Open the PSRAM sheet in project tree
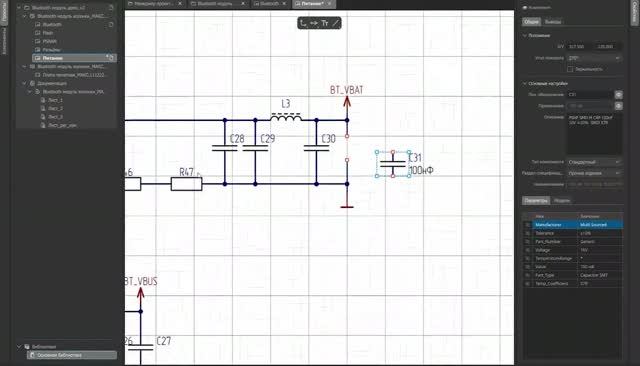Image resolution: width=640 pixels, height=366 pixels. click(49, 41)
